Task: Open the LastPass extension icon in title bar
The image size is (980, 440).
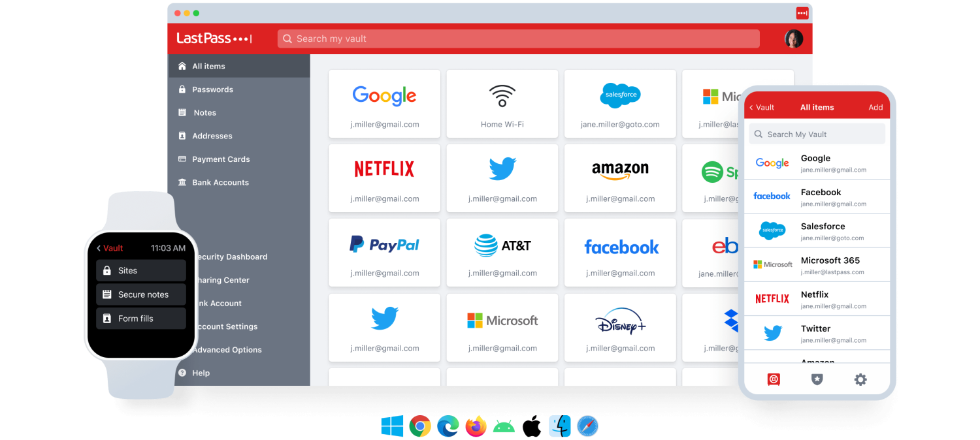Action: tap(802, 13)
